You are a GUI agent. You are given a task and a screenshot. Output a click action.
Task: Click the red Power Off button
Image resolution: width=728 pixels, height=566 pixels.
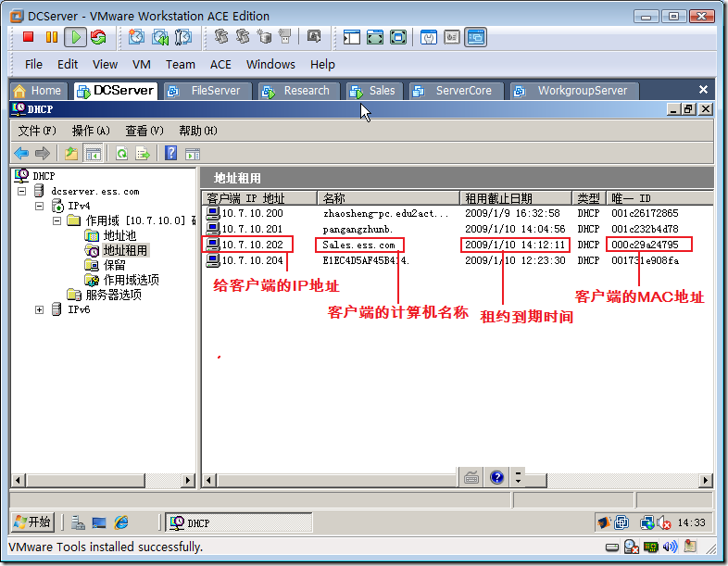click(x=29, y=37)
